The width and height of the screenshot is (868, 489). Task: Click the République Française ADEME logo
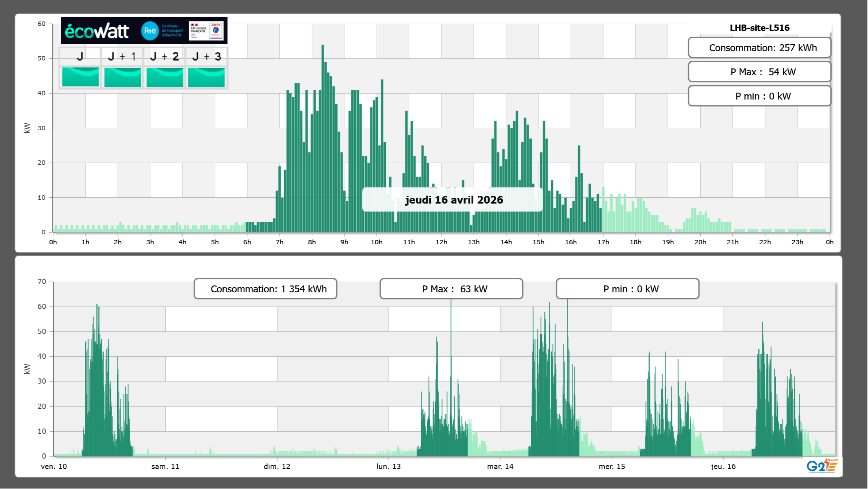(206, 31)
